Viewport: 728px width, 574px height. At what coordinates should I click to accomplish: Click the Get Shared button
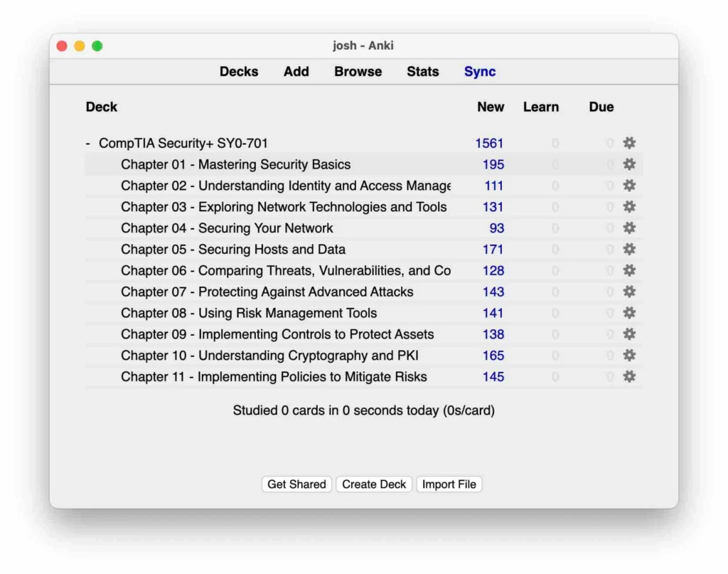(x=296, y=484)
